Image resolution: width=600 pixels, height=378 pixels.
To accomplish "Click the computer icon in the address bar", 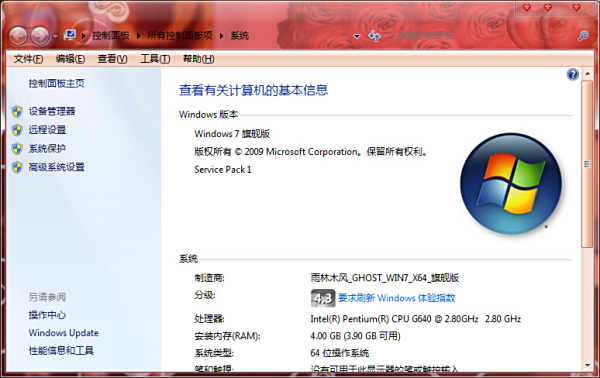I will tap(70, 36).
